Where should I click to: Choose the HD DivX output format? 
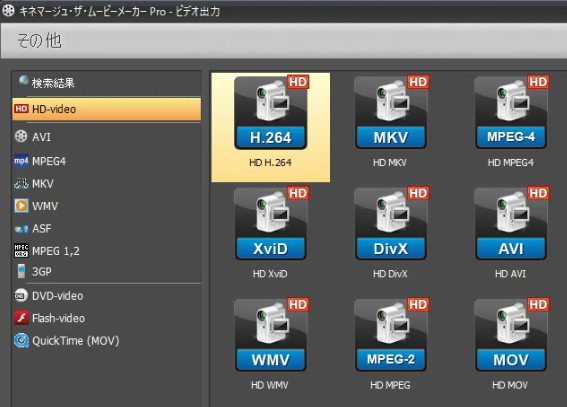[x=391, y=224]
